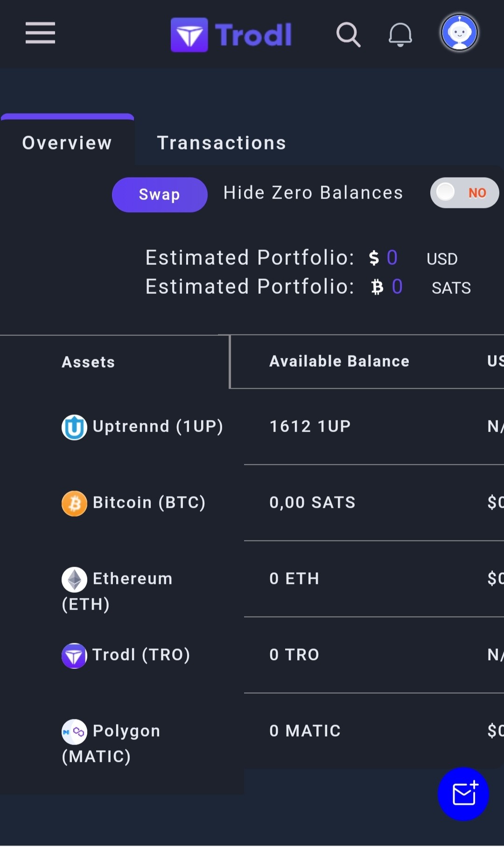Open the floating compose message button

[463, 794]
